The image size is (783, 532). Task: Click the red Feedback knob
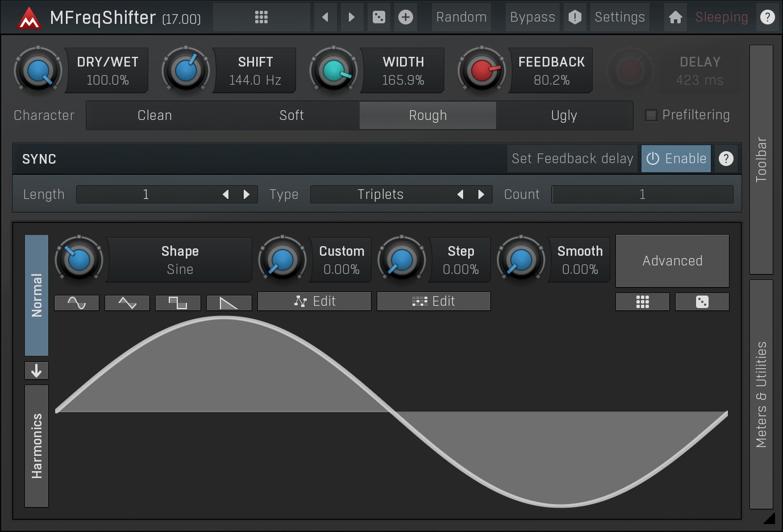(482, 70)
